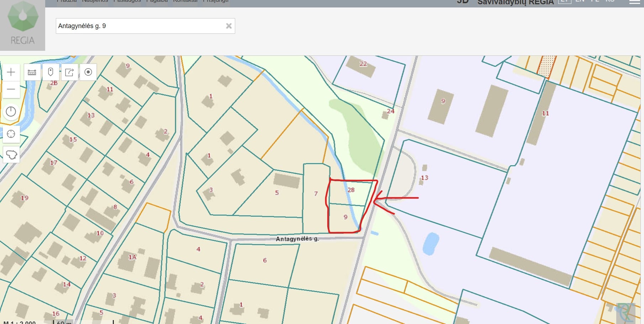Image resolution: width=644 pixels, height=324 pixels.
Task: Click the Antagynėlės g. 9 search box
Action: click(x=139, y=26)
